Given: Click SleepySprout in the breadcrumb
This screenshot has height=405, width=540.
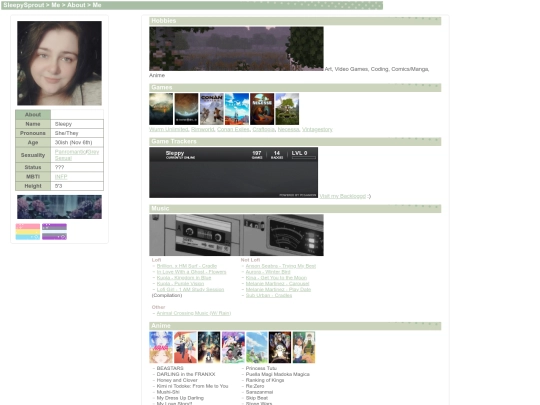Looking at the screenshot, I should [x=24, y=5].
